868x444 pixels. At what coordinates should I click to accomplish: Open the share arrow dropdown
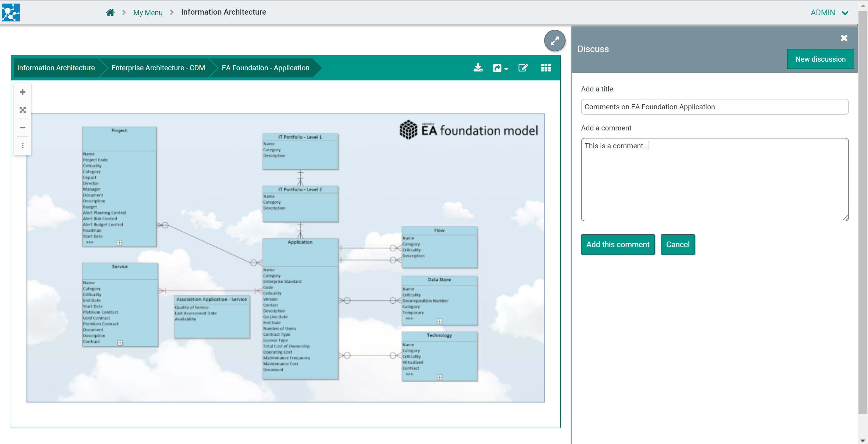[x=500, y=68]
